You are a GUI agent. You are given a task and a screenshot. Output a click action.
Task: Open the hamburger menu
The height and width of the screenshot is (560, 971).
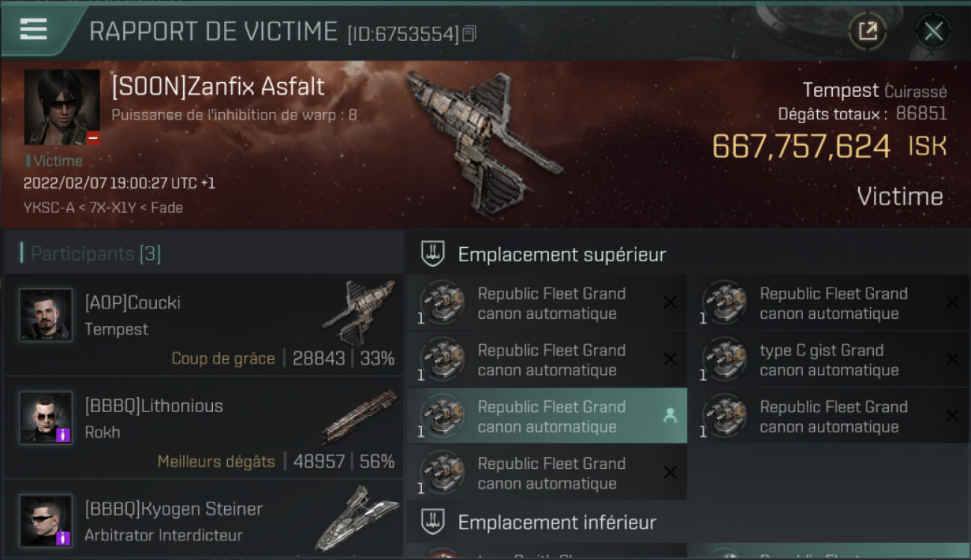tap(34, 30)
